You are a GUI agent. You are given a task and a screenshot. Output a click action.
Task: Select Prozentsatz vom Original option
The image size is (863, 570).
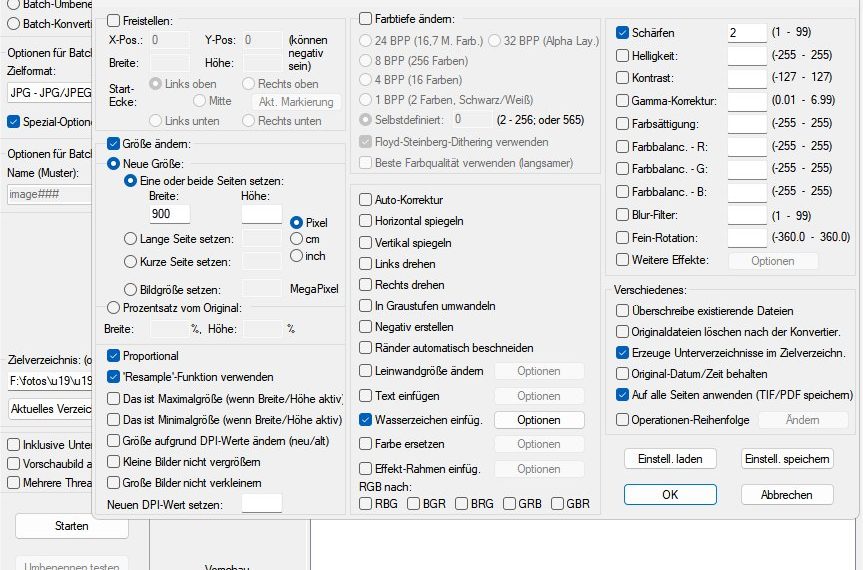tap(113, 307)
